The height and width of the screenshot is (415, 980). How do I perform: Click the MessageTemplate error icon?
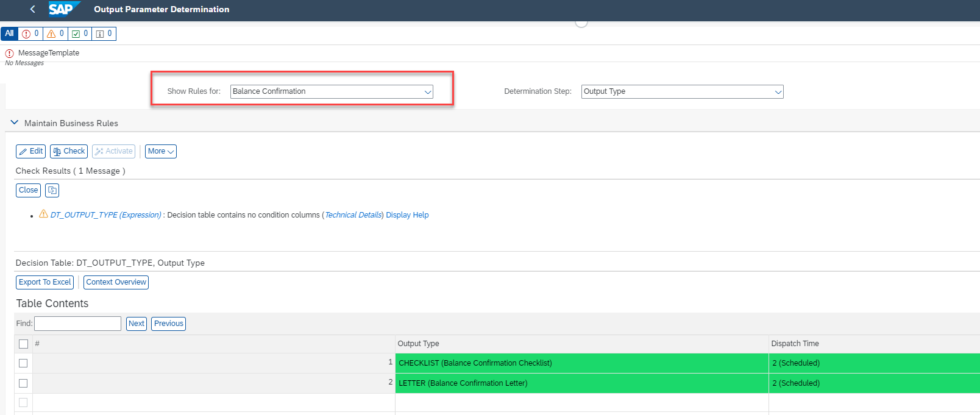coord(9,53)
